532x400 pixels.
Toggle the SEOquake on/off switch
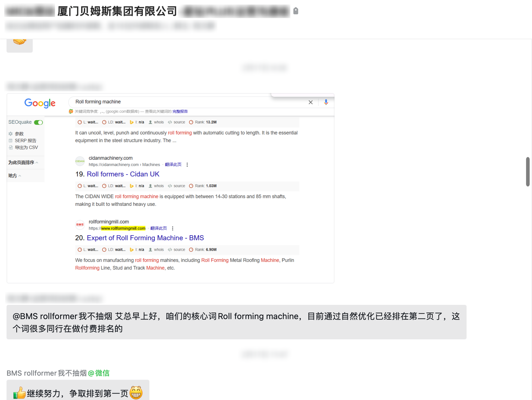point(38,122)
